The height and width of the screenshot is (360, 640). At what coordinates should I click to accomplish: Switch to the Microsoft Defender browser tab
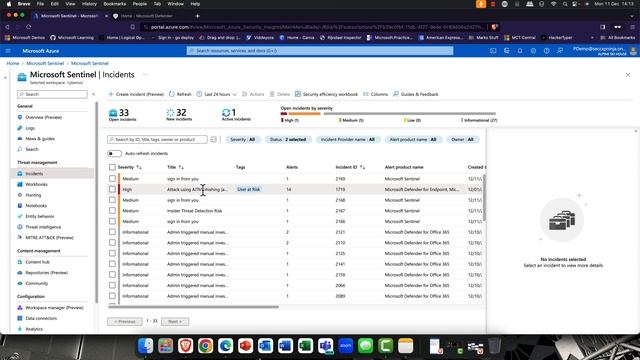coord(147,16)
